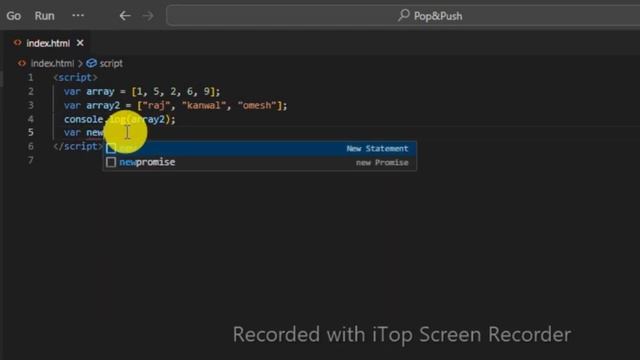Viewport: 640px width, 360px height.
Task: Click the array variable name on line 2
Action: (100, 91)
